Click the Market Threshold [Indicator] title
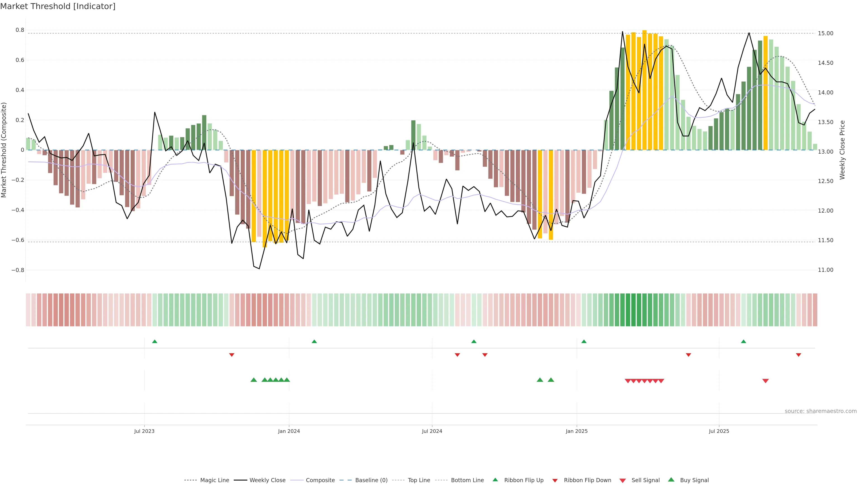Image resolution: width=868 pixels, height=488 pixels. 58,6
